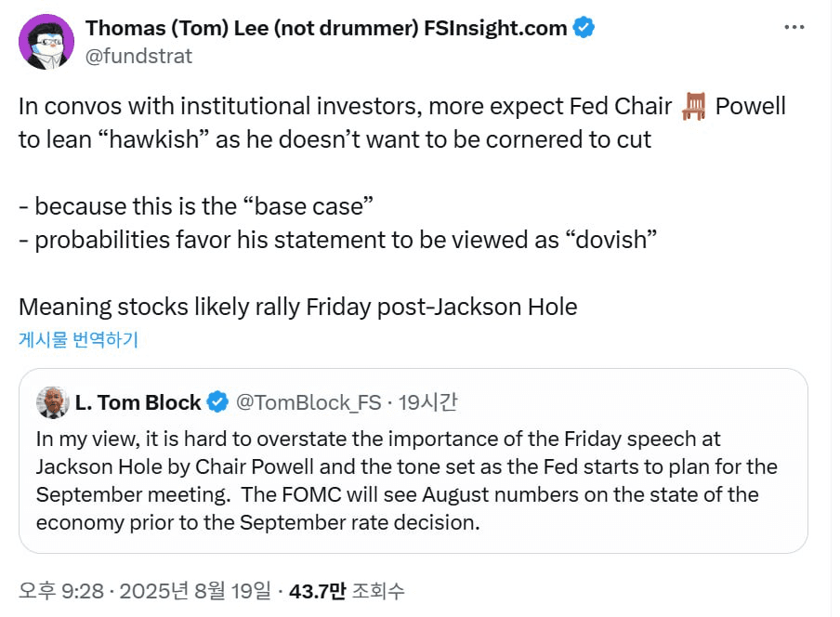The height and width of the screenshot is (617, 840).
Task: Click the 오후 9:28 post timestamp
Action: pos(61,591)
